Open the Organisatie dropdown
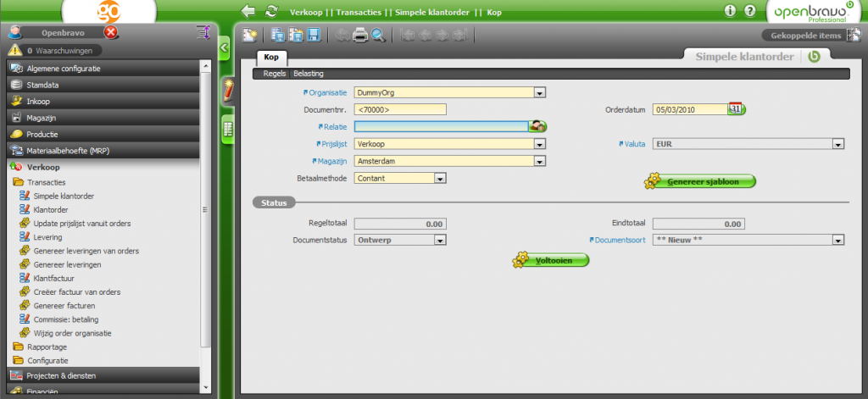 tap(539, 92)
